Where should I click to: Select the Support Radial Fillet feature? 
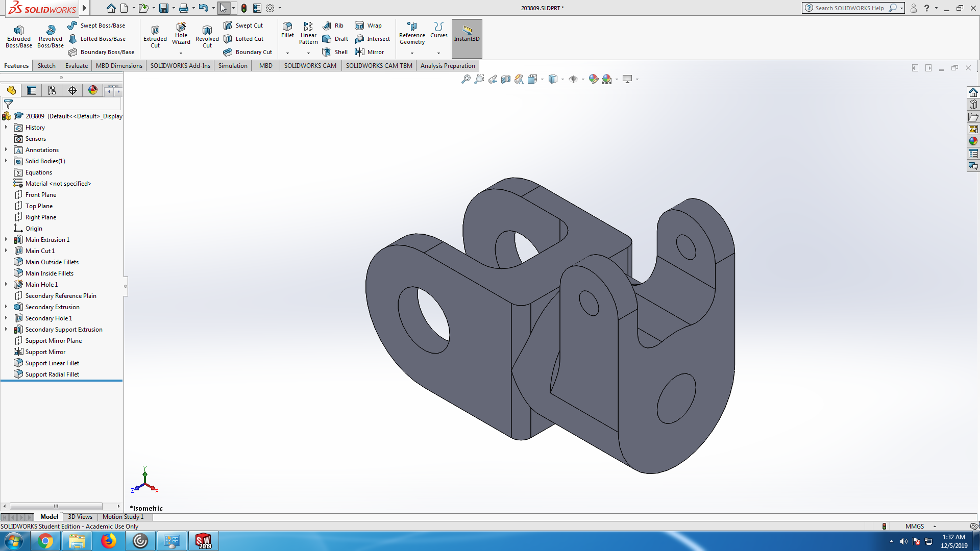(52, 374)
